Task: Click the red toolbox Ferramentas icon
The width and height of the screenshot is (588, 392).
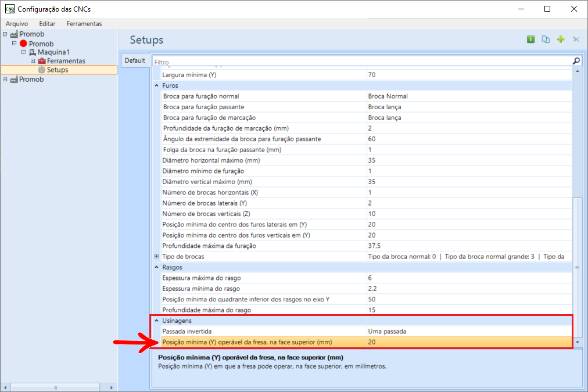Action: pyautogui.click(x=42, y=61)
